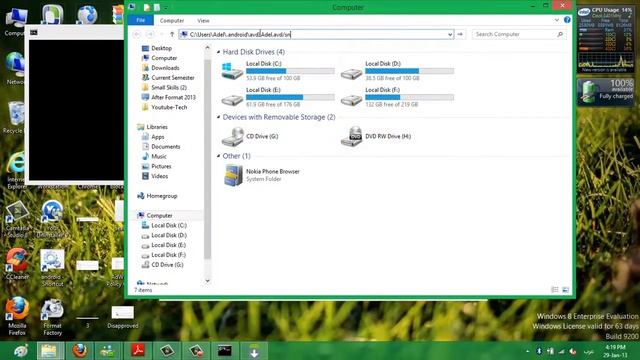Open the download manager taskbar icon
This screenshot has width=640, height=360.
pyautogui.click(x=254, y=351)
